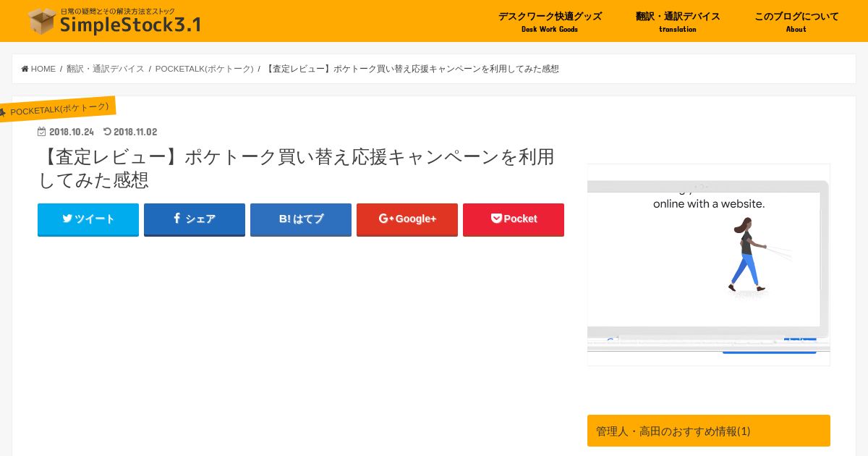Viewport: 868px width, 456px height.
Task: Click the calendar icon beside 2018.10.24
Action: pos(42,132)
